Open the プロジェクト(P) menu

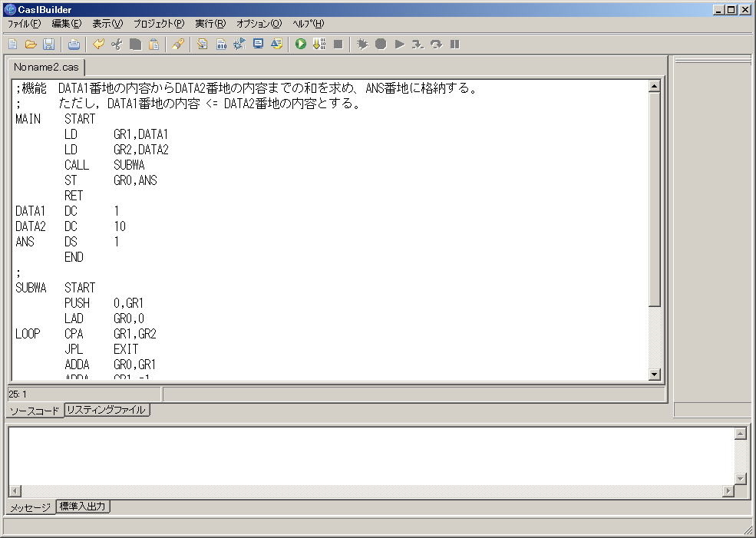pos(158,24)
